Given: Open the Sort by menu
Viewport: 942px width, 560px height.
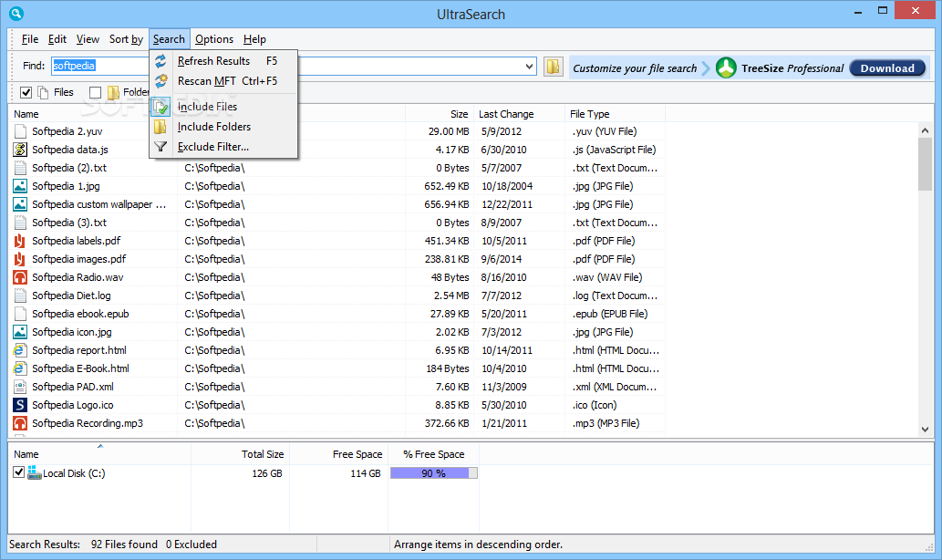Looking at the screenshot, I should pyautogui.click(x=126, y=39).
